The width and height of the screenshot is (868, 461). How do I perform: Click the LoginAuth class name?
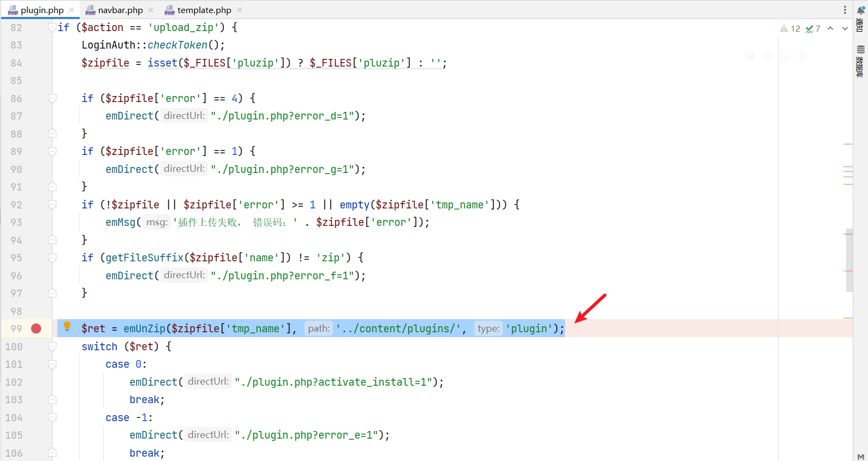(x=109, y=45)
